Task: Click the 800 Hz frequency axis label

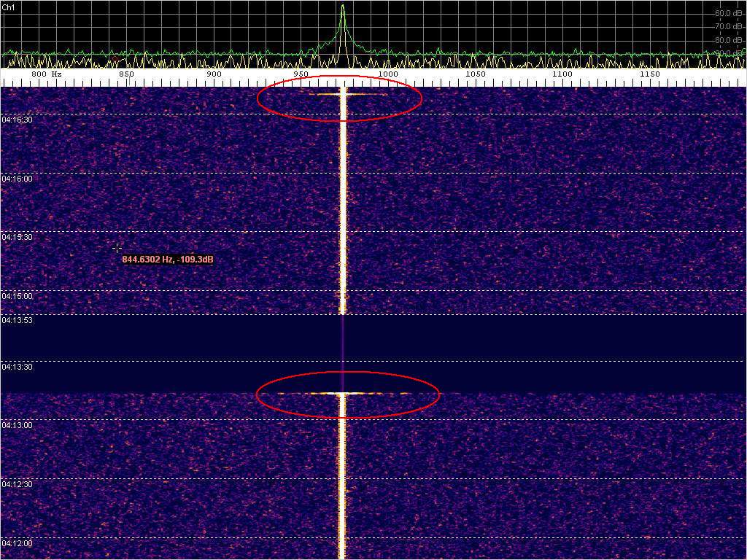Action: 46,74
